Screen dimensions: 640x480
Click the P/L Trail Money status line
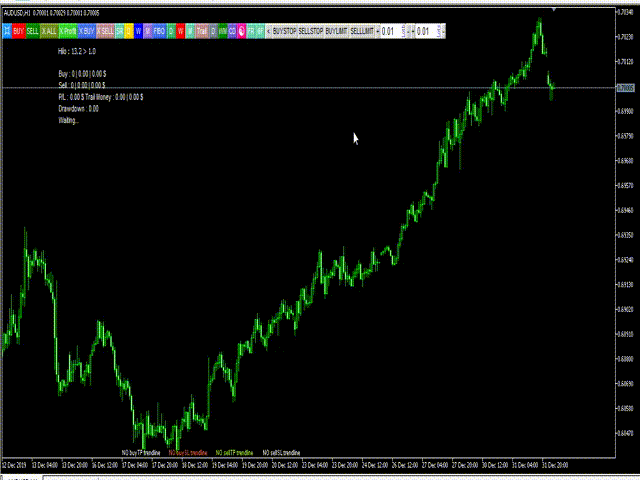[x=100, y=97]
